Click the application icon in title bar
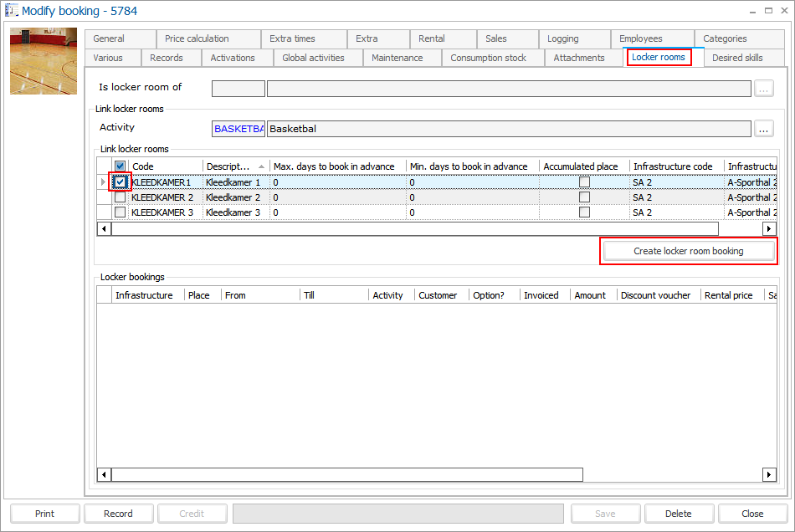The width and height of the screenshot is (795, 532). [x=12, y=11]
